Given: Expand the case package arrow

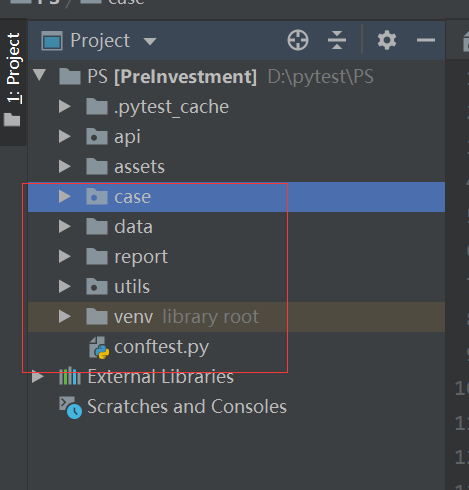Looking at the screenshot, I should coord(65,197).
